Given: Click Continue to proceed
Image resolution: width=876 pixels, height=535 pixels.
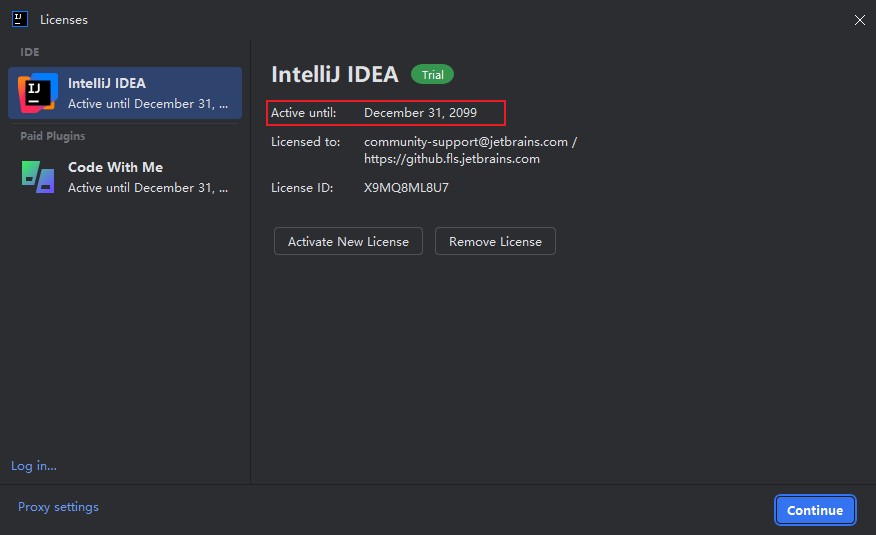Looking at the screenshot, I should click(814, 510).
